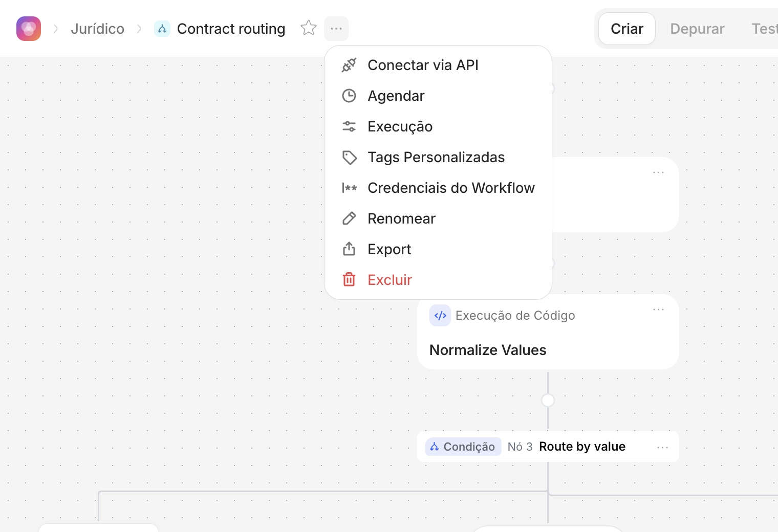Open Normalize Values node options menu
Screen dimensions: 778x532
(659, 309)
